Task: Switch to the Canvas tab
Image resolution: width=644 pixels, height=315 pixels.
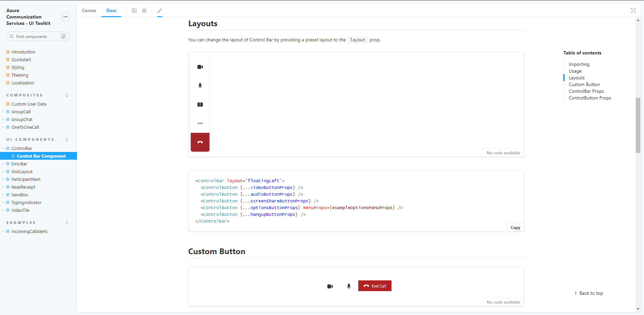Action: click(x=89, y=10)
